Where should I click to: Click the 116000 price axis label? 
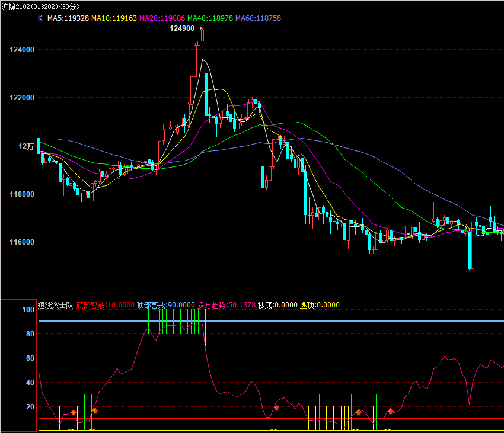click(22, 242)
